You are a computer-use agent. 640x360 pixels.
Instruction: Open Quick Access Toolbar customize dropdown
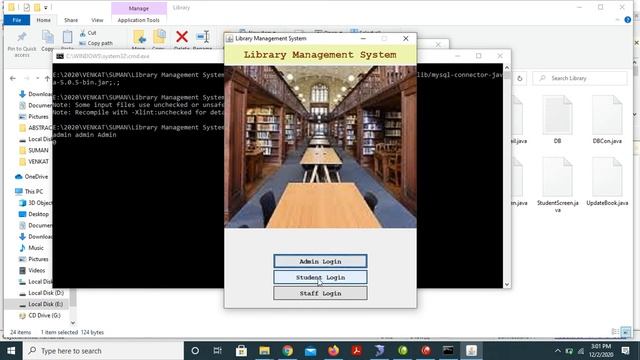point(46,8)
